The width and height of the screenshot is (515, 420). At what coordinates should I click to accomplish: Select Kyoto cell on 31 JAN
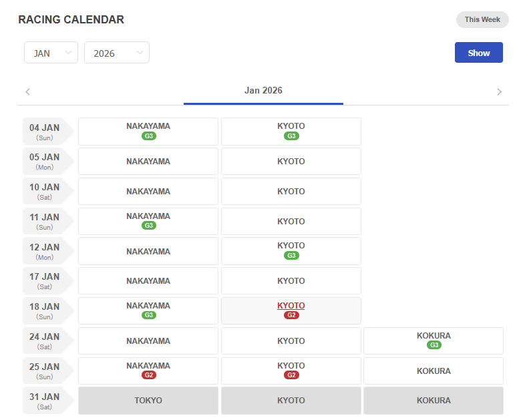[x=291, y=401]
